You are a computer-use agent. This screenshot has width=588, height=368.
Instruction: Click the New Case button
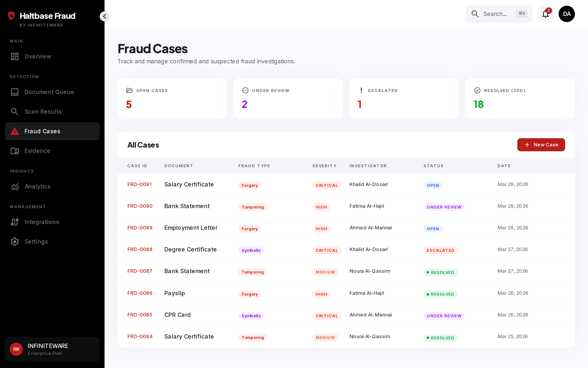(541, 145)
